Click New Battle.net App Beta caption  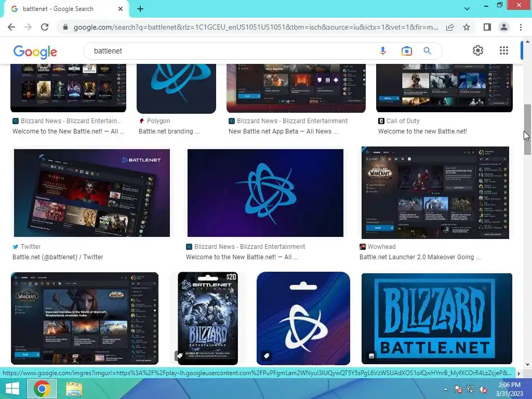(x=284, y=131)
